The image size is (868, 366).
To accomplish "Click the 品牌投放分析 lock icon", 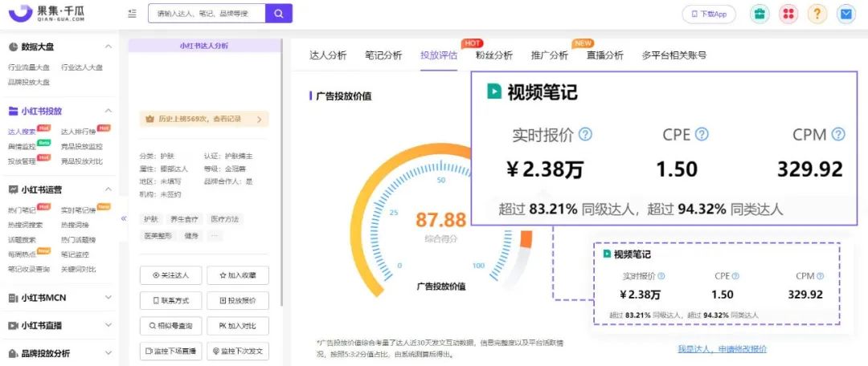I will coord(13,353).
